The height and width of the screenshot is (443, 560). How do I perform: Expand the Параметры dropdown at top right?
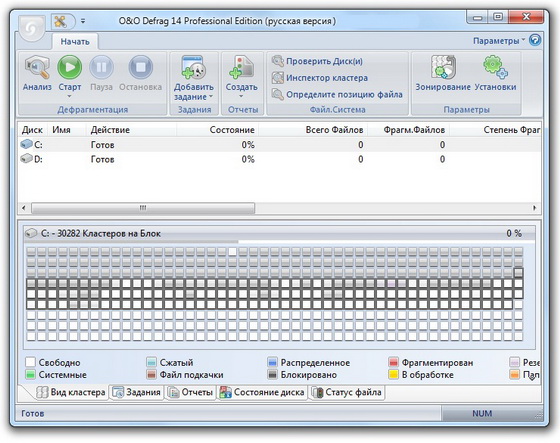499,41
